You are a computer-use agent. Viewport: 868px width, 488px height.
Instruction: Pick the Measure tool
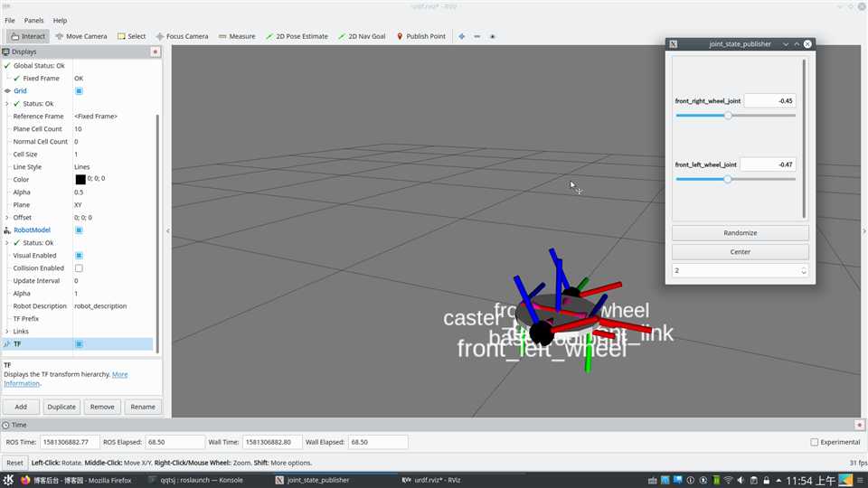point(236,36)
